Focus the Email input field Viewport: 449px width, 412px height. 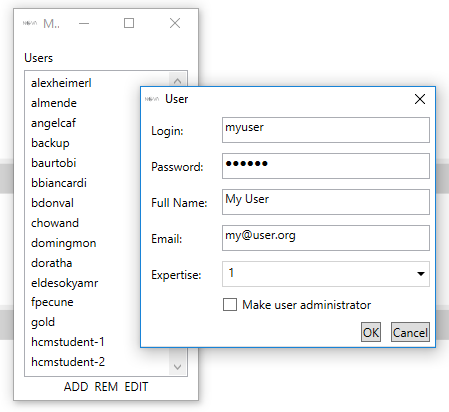326,238
